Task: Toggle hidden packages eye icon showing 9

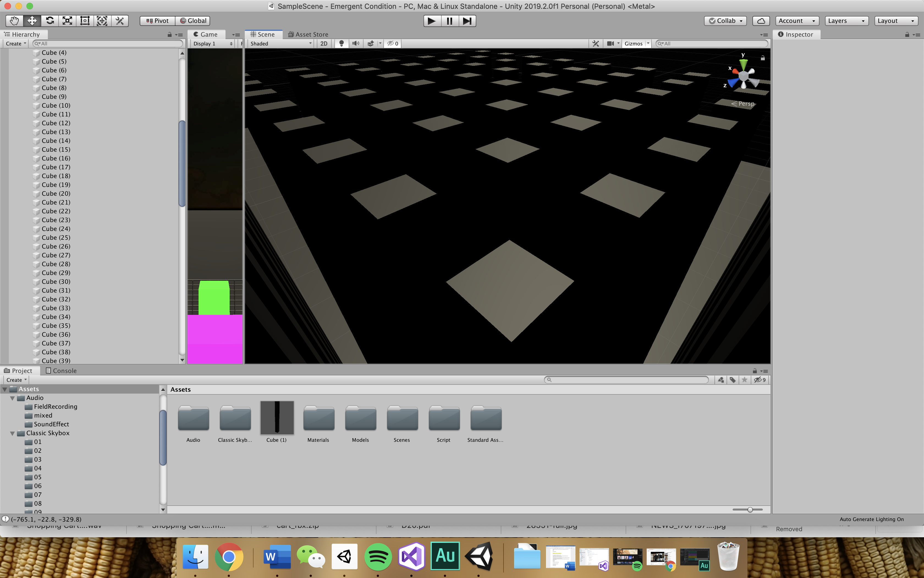Action: 760,380
